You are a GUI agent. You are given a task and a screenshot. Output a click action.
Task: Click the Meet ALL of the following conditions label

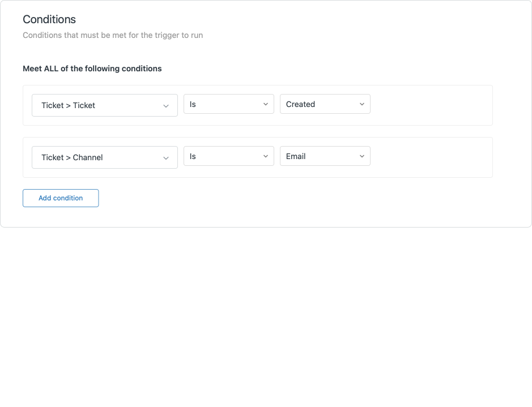tap(92, 68)
